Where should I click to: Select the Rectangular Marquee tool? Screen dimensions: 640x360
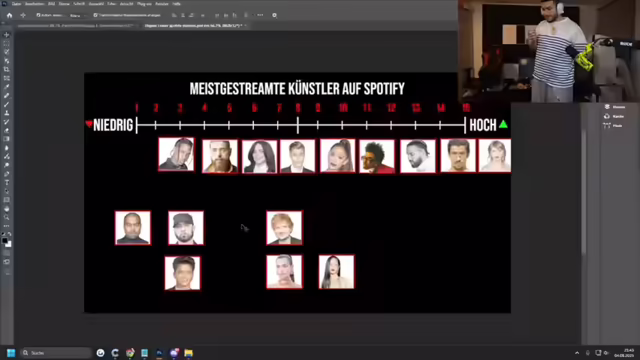(7, 43)
